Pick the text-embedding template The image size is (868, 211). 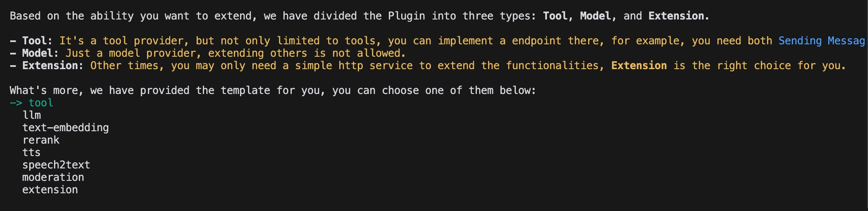click(66, 128)
